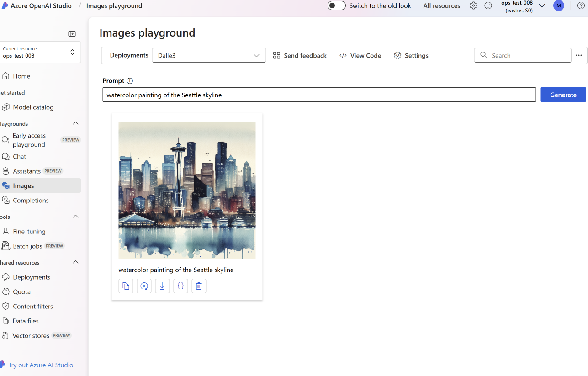Click the Data files icon
The image size is (588, 376).
(x=5, y=321)
